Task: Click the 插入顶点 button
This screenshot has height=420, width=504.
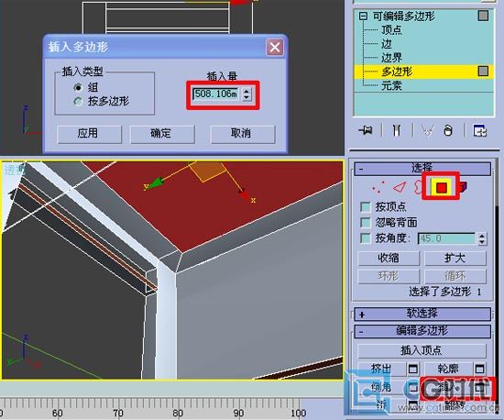Action: (422, 351)
